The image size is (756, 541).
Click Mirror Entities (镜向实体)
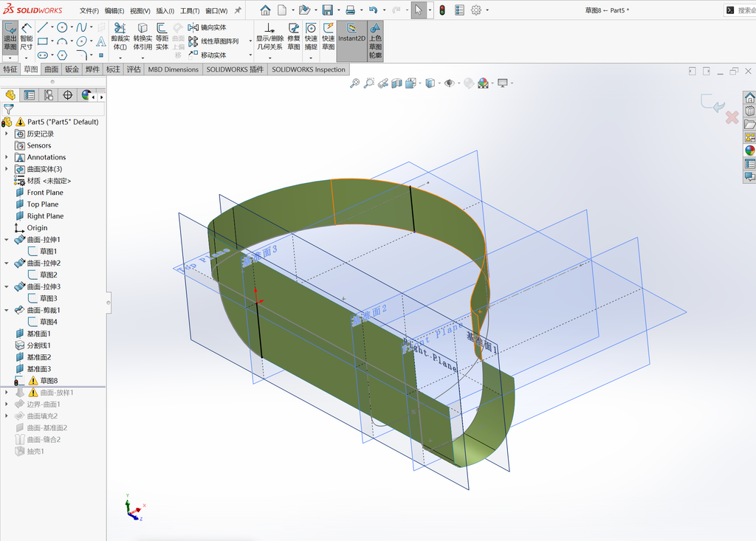(207, 27)
